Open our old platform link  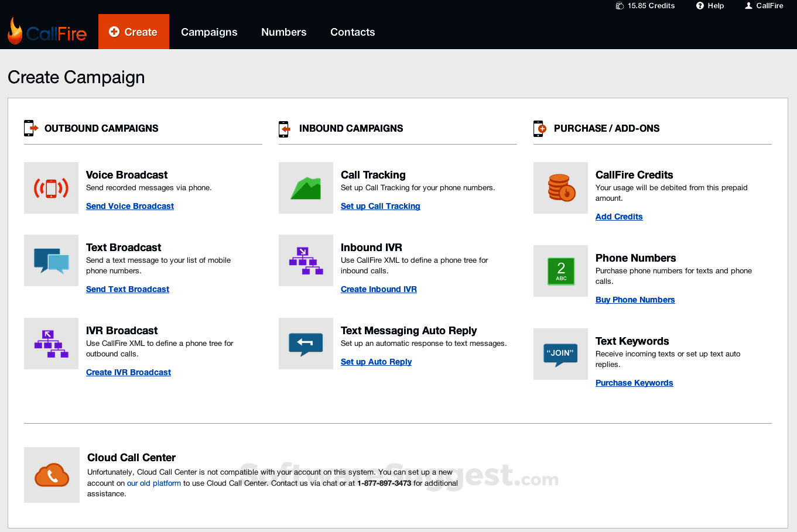click(x=153, y=483)
